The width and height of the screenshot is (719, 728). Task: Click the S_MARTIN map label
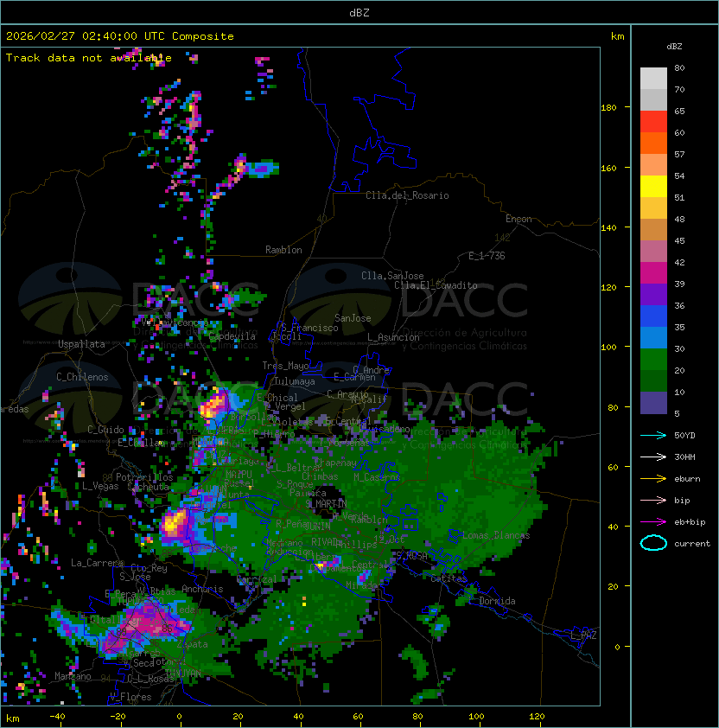coord(326,503)
